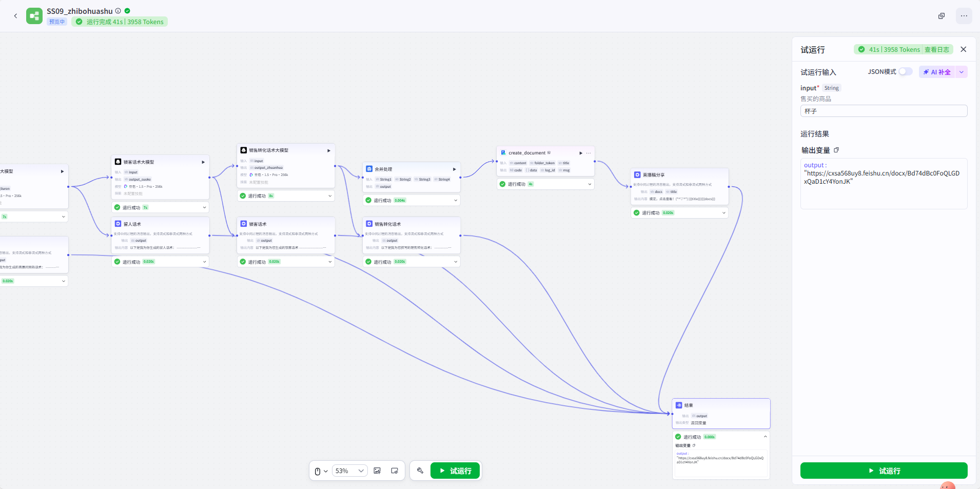
Task: Click the small icon after create_document title
Action: click(549, 153)
